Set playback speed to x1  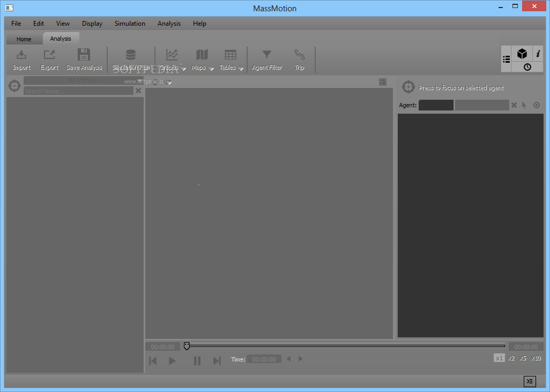click(499, 358)
